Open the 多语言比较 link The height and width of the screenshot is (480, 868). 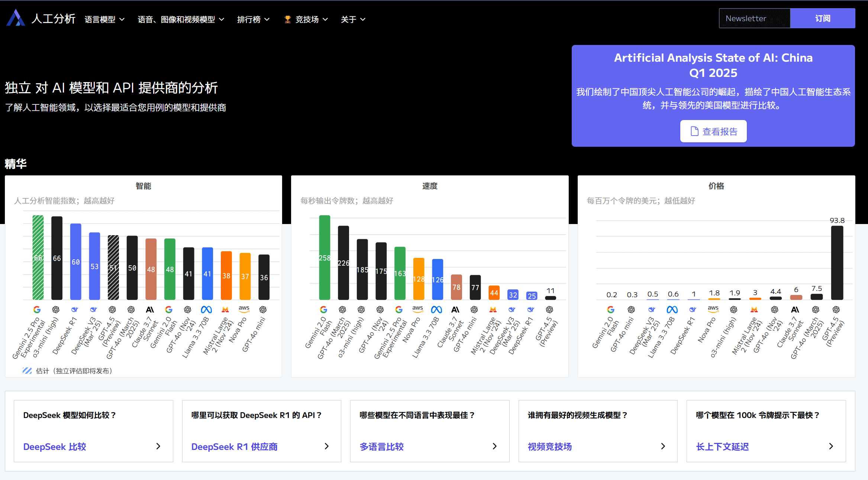coord(381,447)
